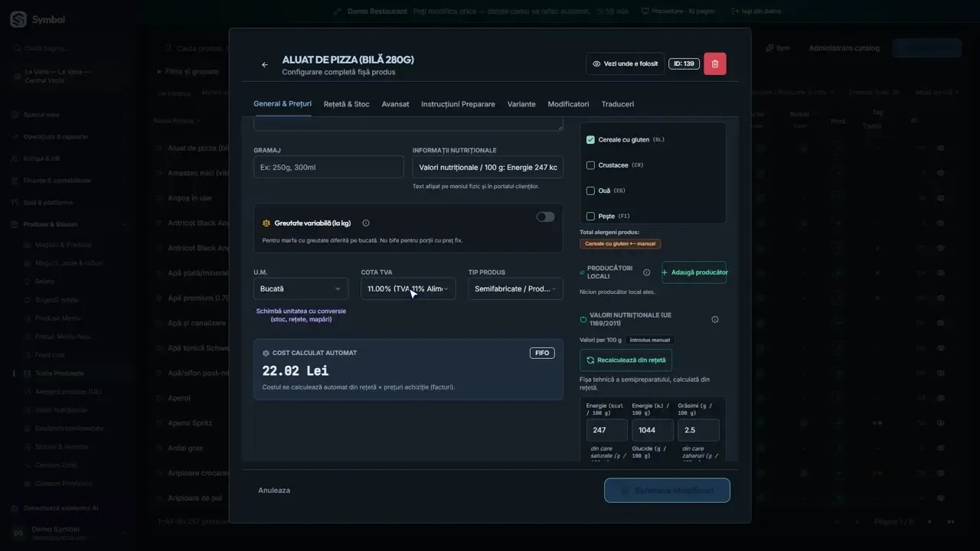Click the eye icon in the Aluat de pizza row
The image size is (980, 551).
[x=941, y=148]
